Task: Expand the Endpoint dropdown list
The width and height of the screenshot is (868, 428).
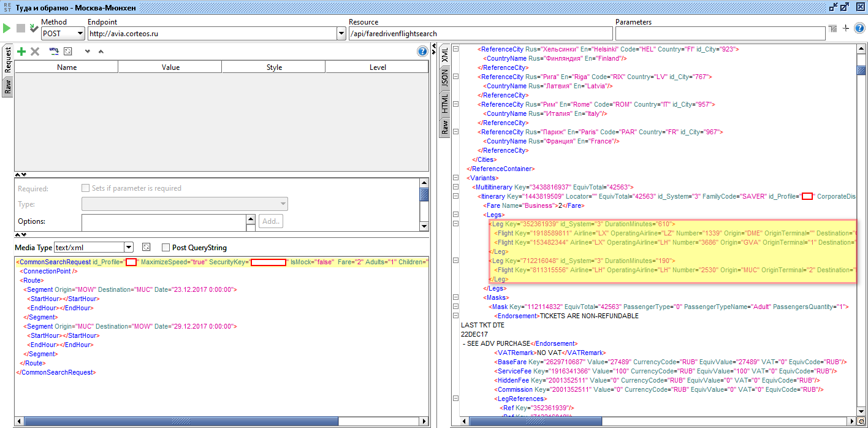Action: 341,34
